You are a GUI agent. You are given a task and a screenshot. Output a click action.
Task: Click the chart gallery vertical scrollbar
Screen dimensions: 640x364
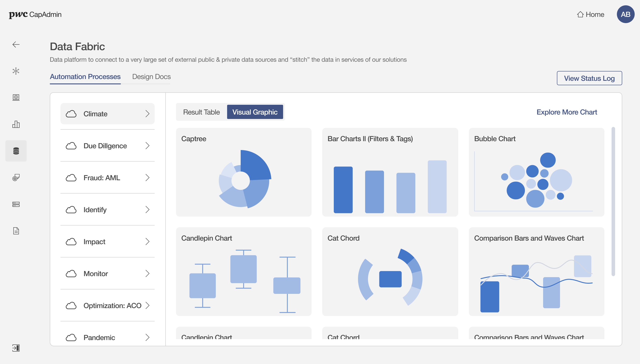613,201
